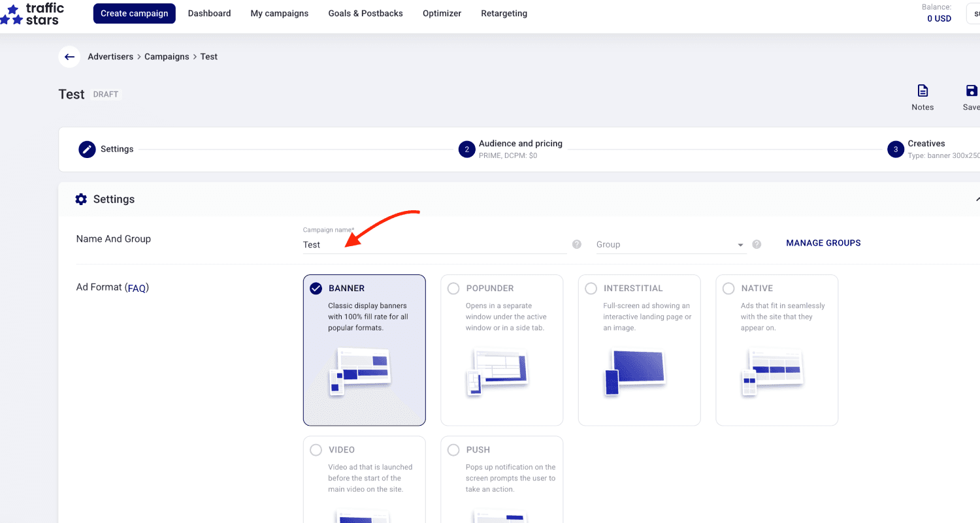Go back using the arrow button

[x=69, y=57]
